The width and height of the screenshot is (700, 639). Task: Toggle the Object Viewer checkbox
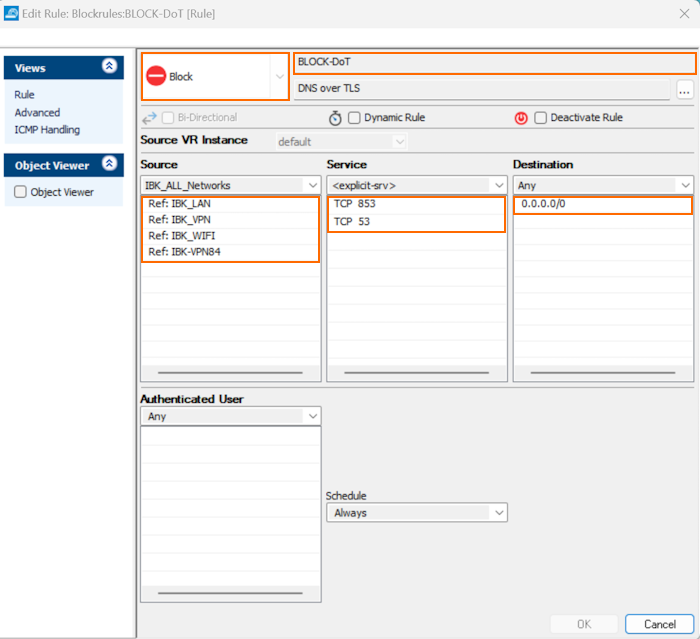[20, 192]
